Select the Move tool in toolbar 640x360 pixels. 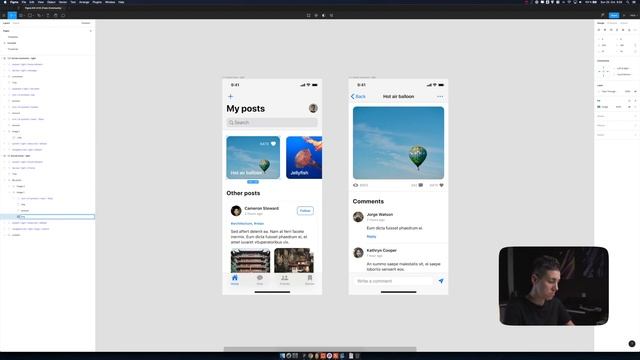tap(12, 16)
